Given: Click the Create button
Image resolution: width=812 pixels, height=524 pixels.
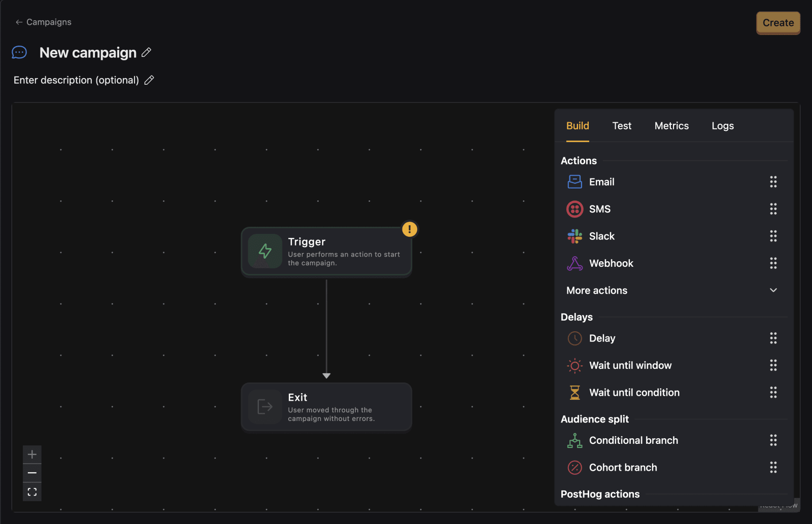Looking at the screenshot, I should click(x=778, y=23).
